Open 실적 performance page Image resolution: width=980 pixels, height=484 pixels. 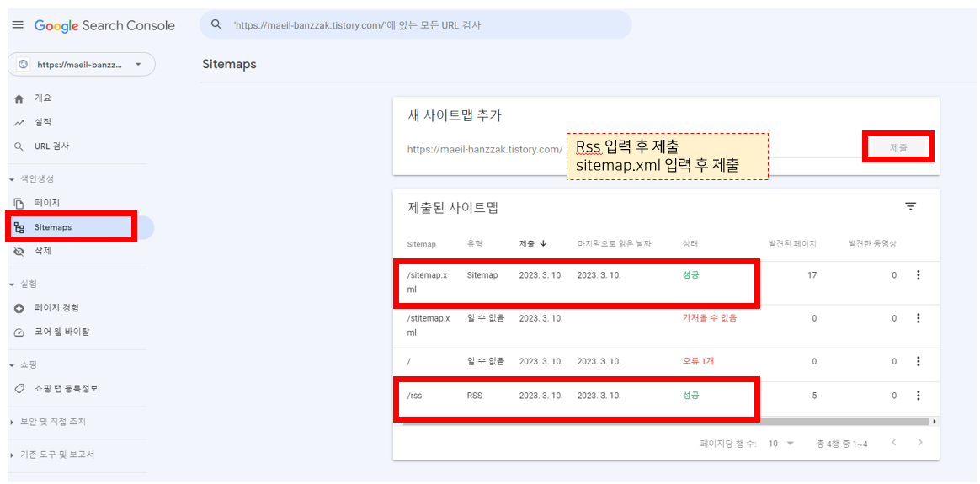coord(42,122)
